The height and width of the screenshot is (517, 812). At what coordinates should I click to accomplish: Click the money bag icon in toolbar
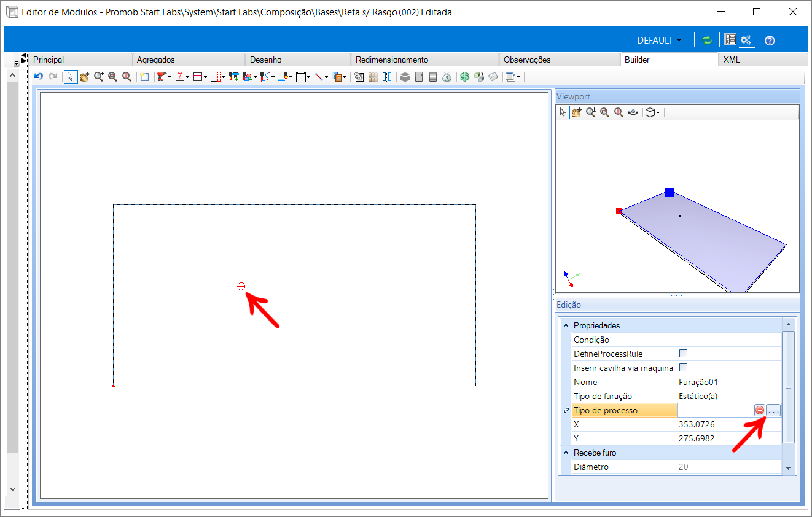point(447,77)
